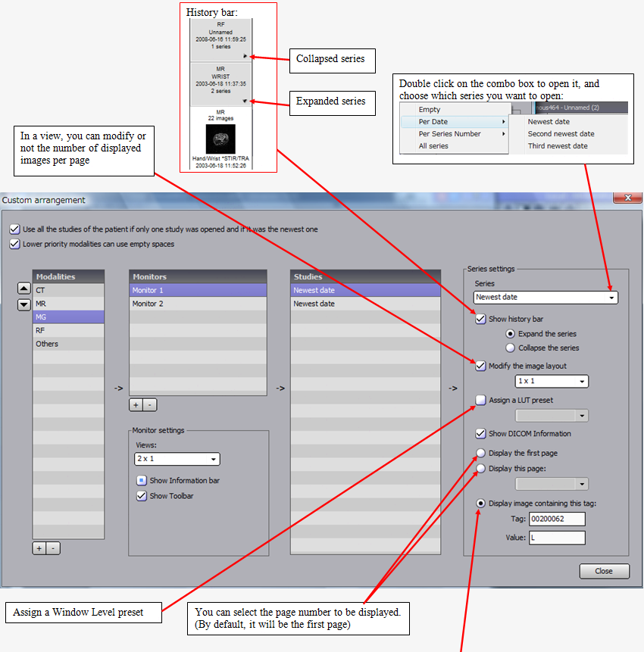Move the MG modality up with arrow button
The width and height of the screenshot is (644, 652).
pos(23,289)
